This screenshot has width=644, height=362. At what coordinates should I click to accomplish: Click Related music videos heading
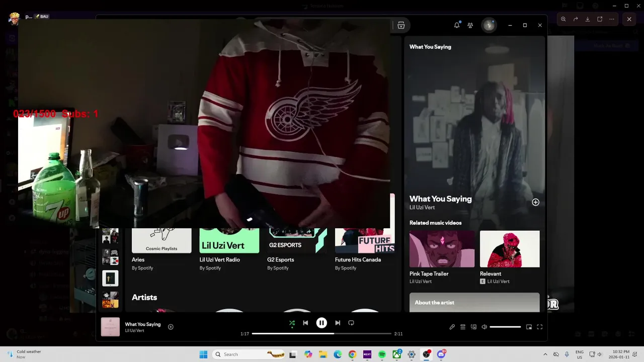tap(435, 223)
